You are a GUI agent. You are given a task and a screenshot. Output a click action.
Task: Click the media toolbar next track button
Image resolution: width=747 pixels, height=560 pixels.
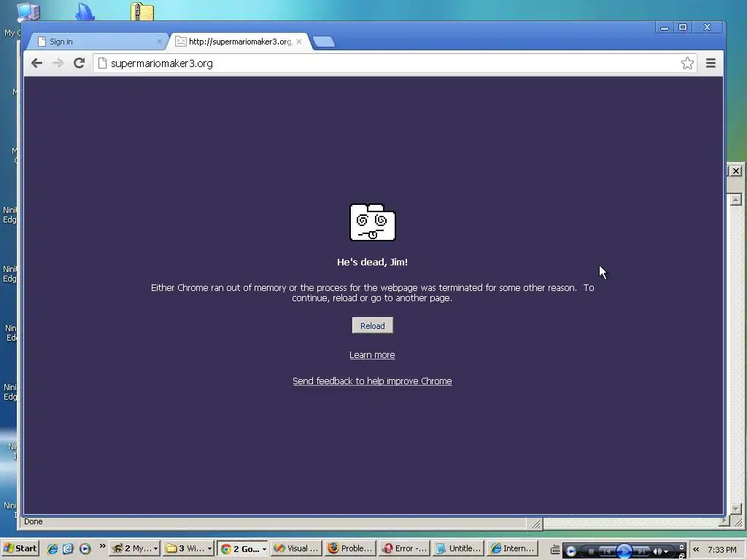[642, 551]
